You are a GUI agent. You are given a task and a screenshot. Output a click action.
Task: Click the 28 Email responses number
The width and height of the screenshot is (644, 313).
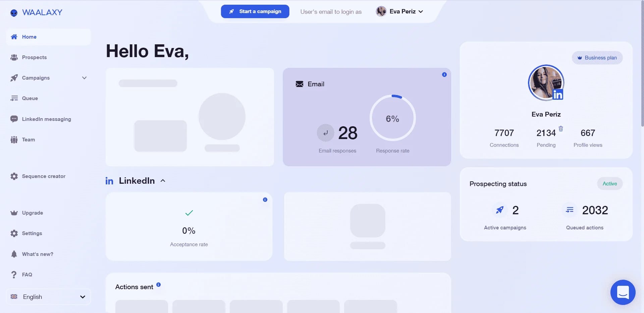pyautogui.click(x=348, y=133)
